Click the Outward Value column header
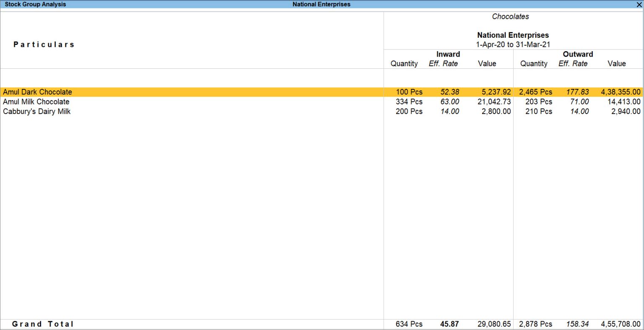 617,63
